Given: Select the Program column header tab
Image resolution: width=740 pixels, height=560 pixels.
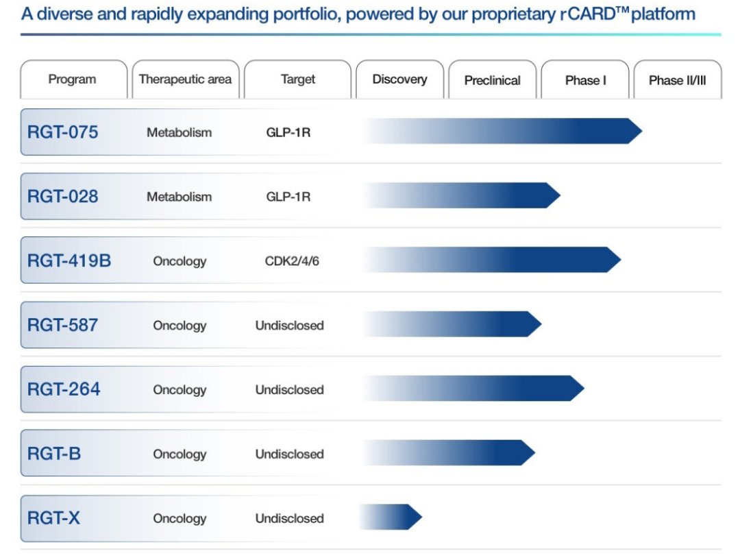Looking at the screenshot, I should tap(73, 80).
